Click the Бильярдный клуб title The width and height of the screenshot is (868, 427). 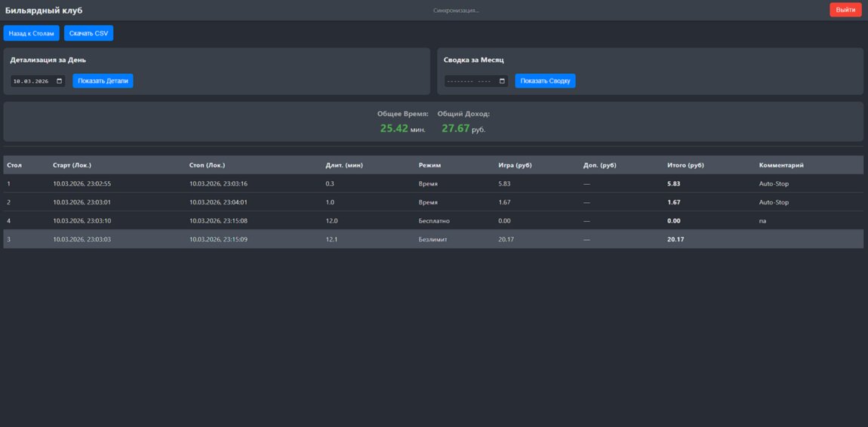coord(44,11)
